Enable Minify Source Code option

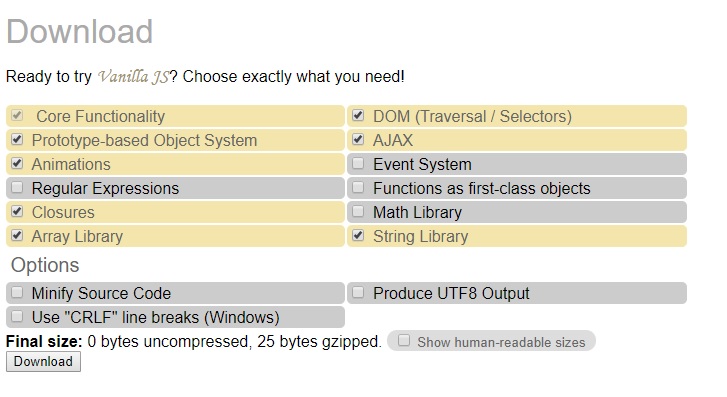17,292
